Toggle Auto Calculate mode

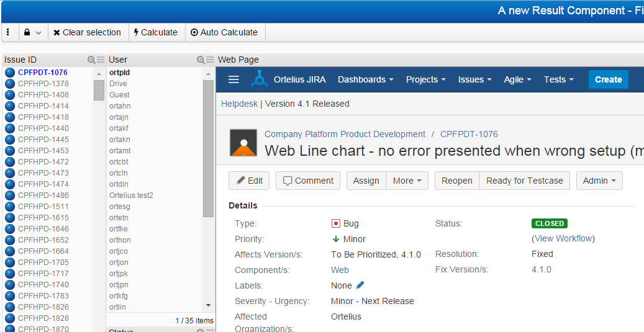click(x=224, y=32)
